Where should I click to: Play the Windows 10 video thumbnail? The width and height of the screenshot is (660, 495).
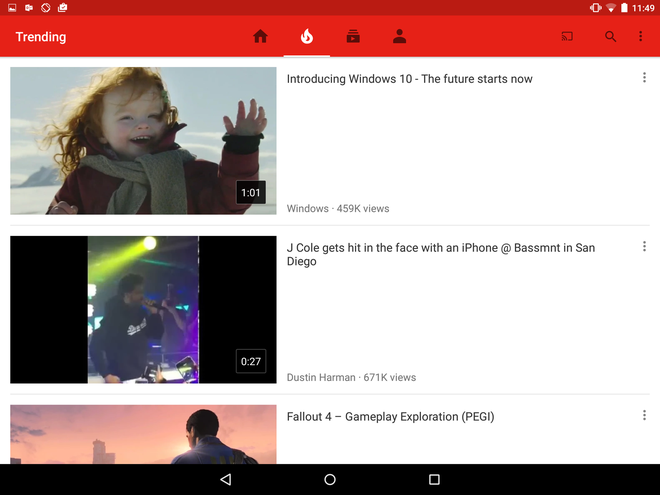(x=143, y=141)
